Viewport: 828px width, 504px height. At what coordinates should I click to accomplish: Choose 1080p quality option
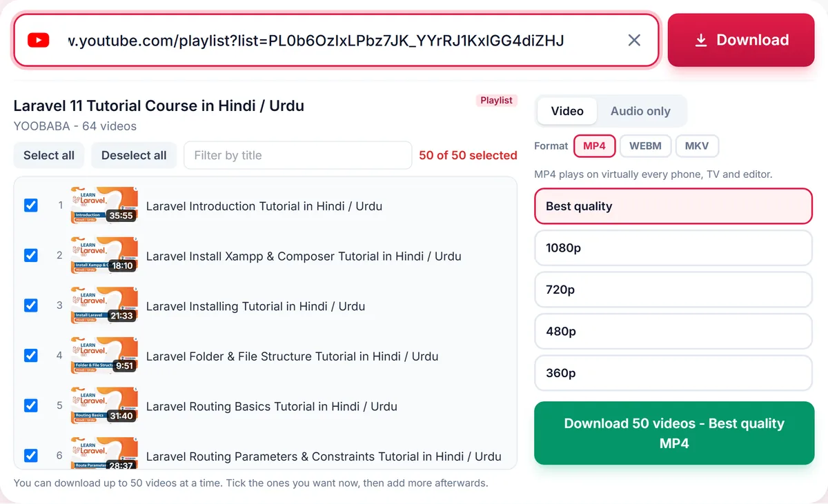pyautogui.click(x=673, y=248)
